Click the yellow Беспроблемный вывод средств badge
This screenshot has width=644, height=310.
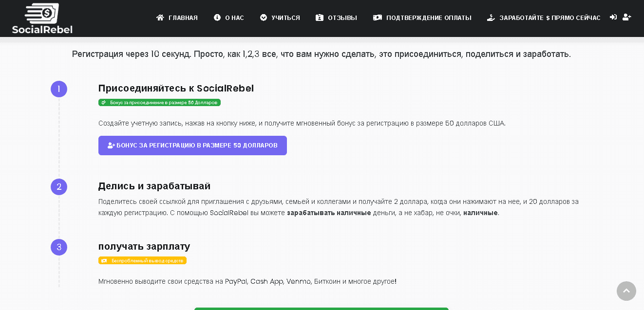(x=142, y=261)
